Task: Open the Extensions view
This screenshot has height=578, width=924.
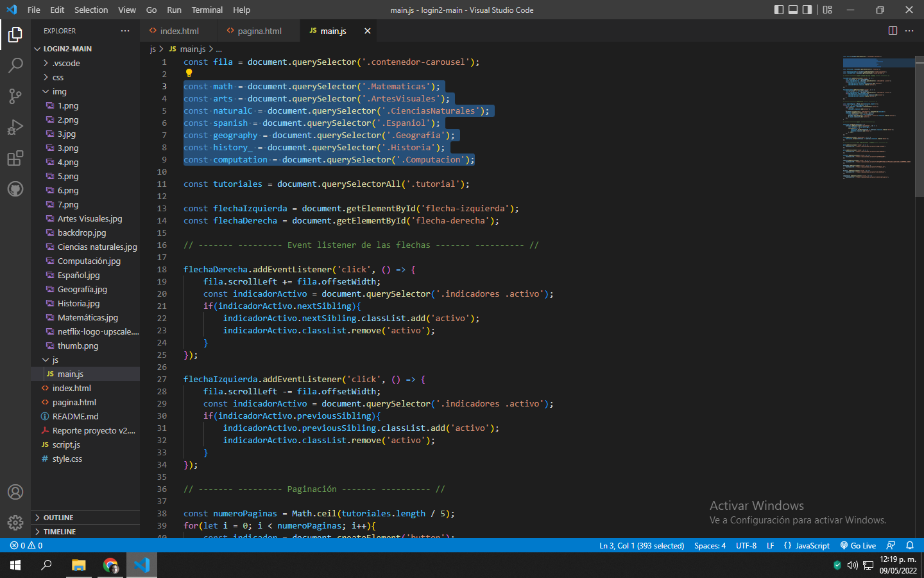Action: coord(15,158)
